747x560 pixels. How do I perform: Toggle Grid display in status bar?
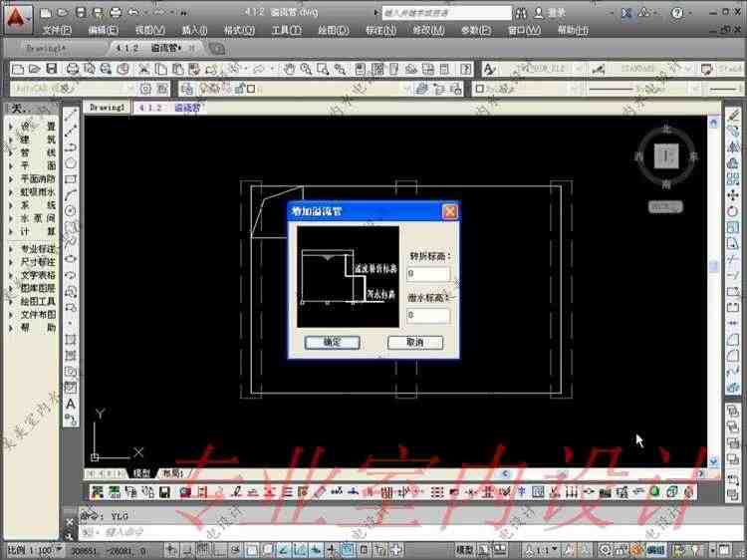(203, 550)
